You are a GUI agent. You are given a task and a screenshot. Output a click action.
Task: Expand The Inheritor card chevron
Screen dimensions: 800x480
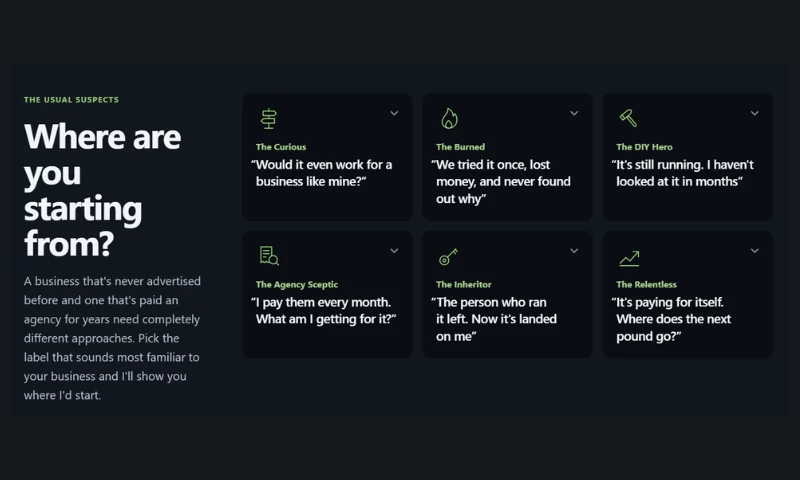574,250
